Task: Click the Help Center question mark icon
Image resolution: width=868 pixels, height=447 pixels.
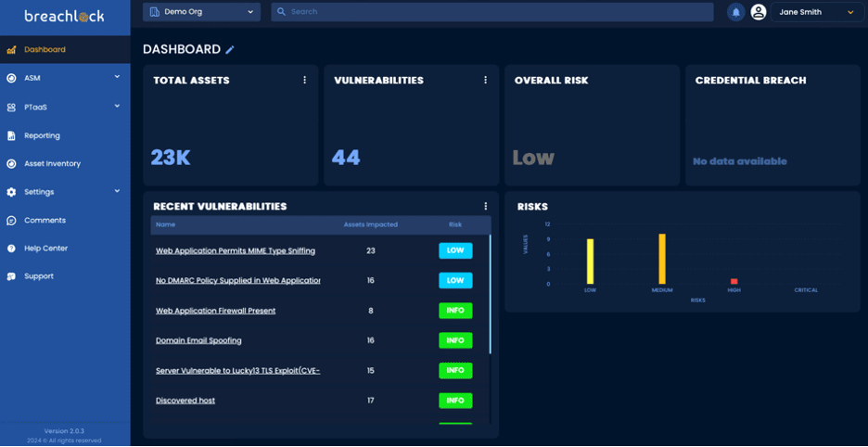Action: tap(11, 249)
